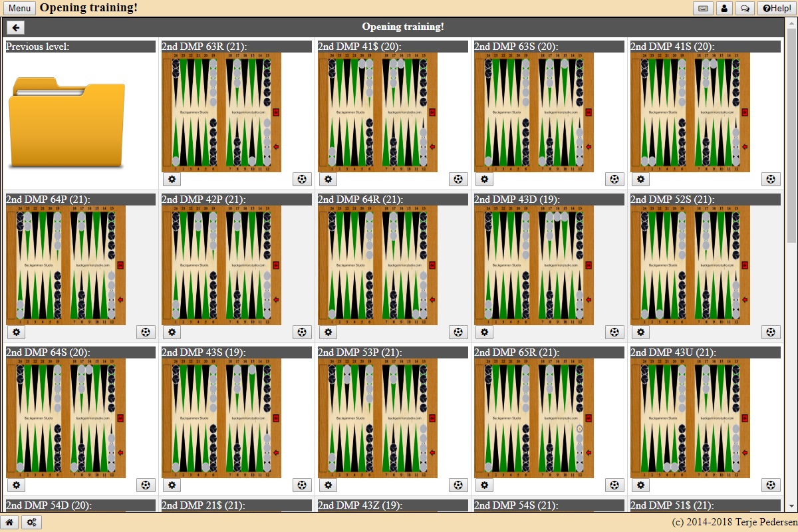Open the Menu button
Screen dimensions: 798x532
[20, 9]
